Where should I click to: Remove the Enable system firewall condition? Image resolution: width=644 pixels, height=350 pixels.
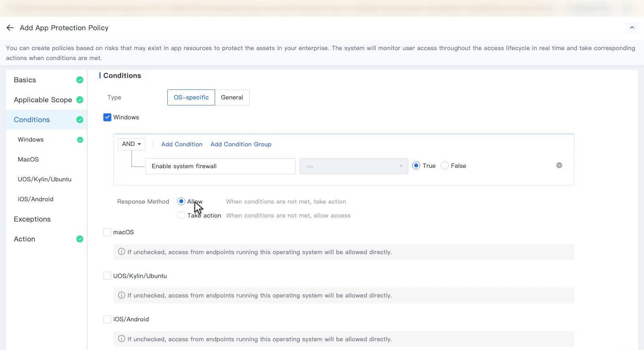[x=559, y=165]
